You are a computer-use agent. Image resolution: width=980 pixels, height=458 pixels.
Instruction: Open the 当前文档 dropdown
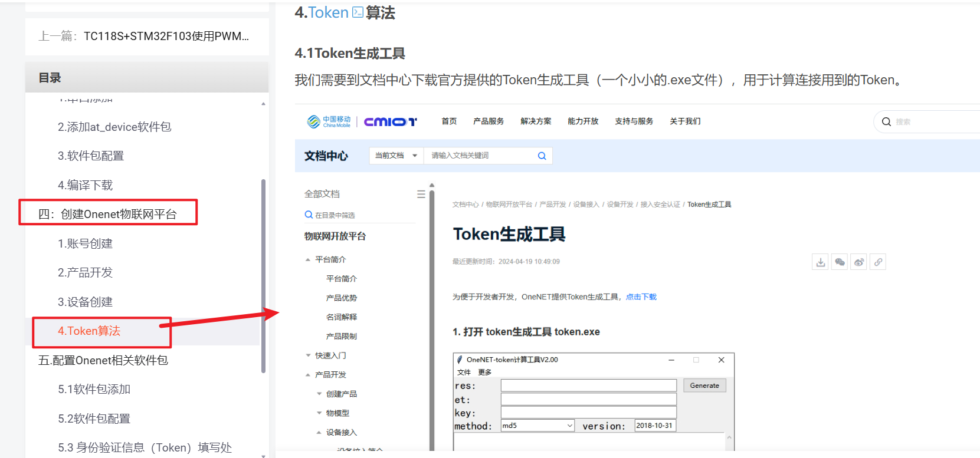point(396,156)
